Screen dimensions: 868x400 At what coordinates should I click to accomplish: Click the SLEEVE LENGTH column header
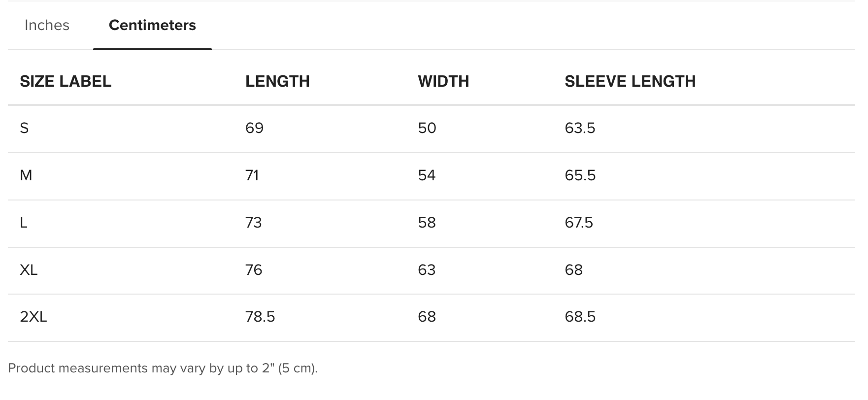(630, 81)
